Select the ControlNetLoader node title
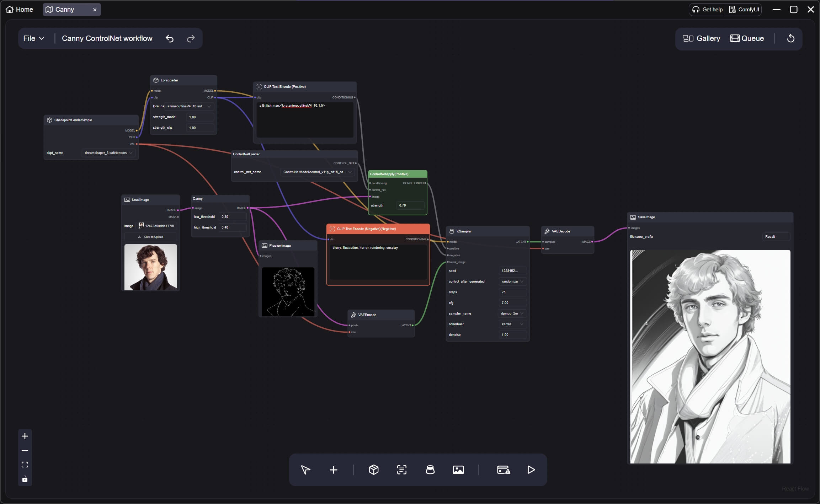Image resolution: width=820 pixels, height=504 pixels. [246, 154]
